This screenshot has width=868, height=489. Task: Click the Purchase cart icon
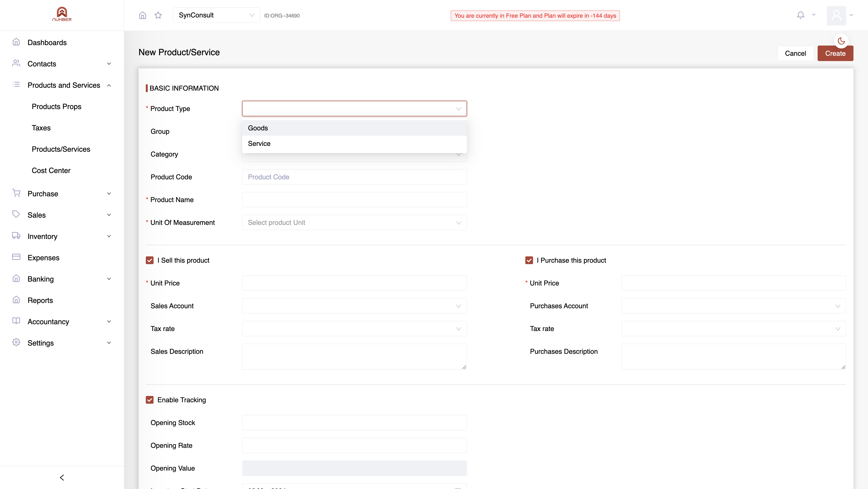[x=16, y=193]
